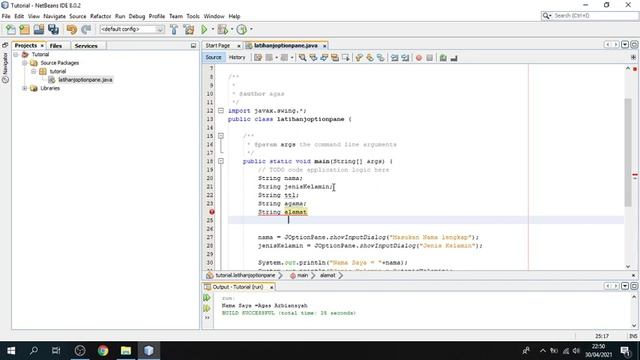Click Next Bookmark icon
Screen dimensions: 640x360
pos(370,58)
